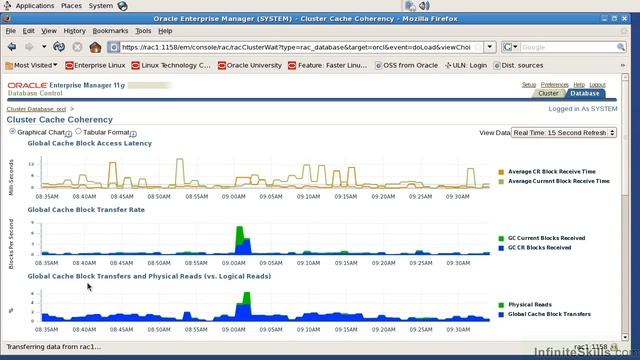Open the Edit menu
640x360 pixels.
(28, 31)
